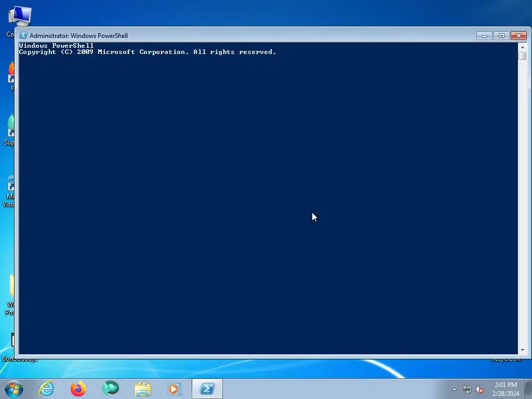The height and width of the screenshot is (399, 532).
Task: Click the 'Windows PowerShell' console header line
Action: pyautogui.click(x=56, y=46)
